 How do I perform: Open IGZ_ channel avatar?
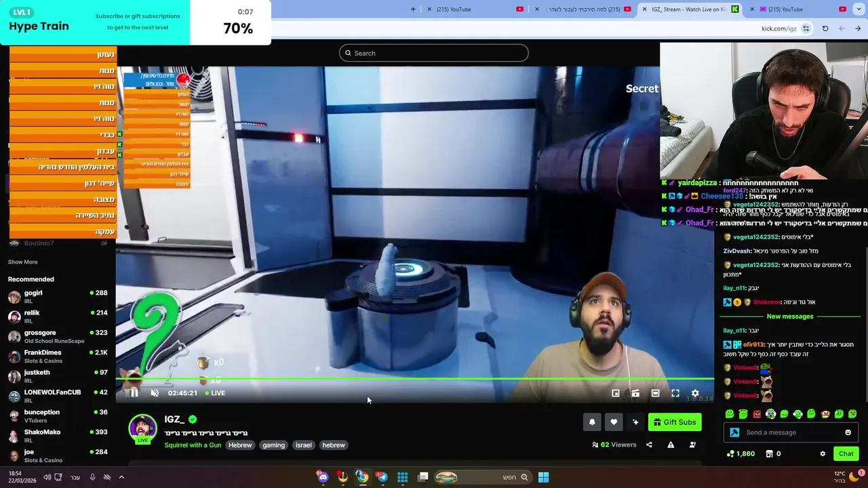tap(142, 428)
